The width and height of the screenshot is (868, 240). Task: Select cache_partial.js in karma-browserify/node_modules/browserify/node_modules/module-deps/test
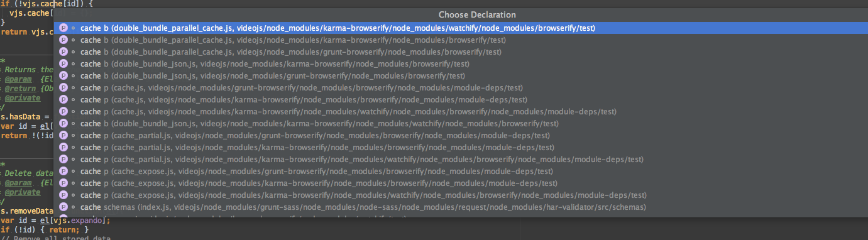[x=460, y=147]
